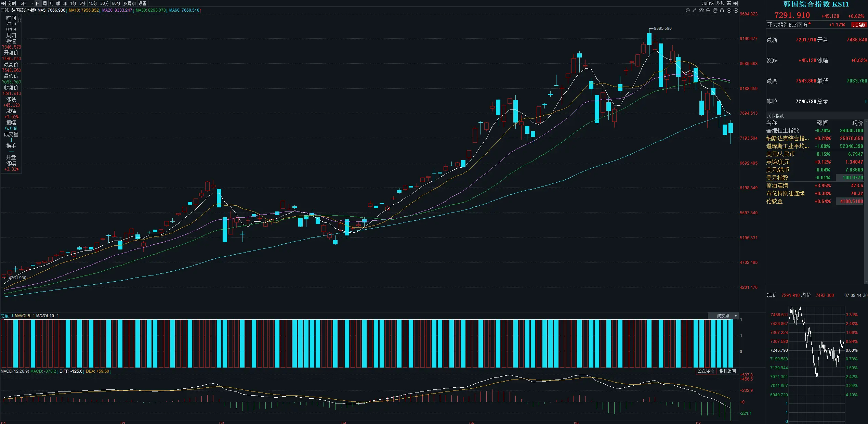Click MA20 value label

point(118,10)
